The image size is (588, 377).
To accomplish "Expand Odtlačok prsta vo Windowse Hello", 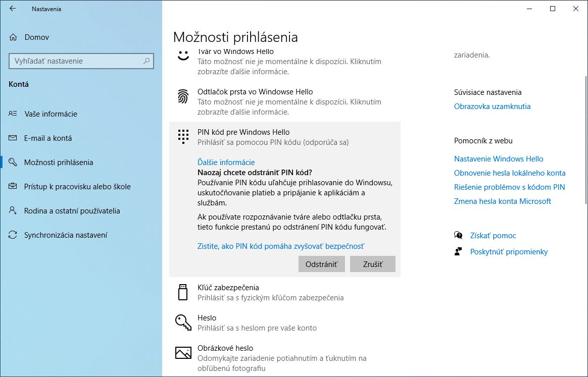I will click(x=285, y=101).
